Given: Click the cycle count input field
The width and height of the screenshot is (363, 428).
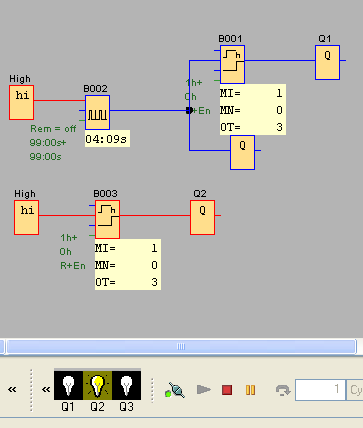Looking at the screenshot, I should click(320, 389).
